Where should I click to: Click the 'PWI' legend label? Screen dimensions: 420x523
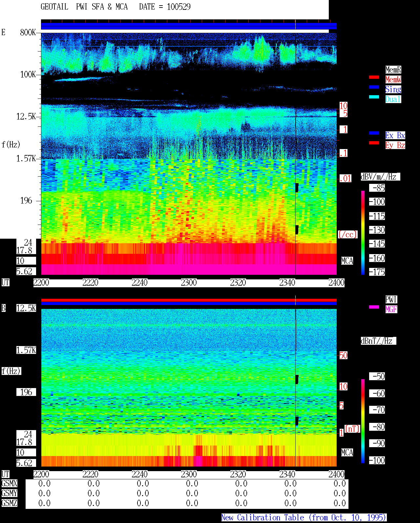click(x=391, y=299)
